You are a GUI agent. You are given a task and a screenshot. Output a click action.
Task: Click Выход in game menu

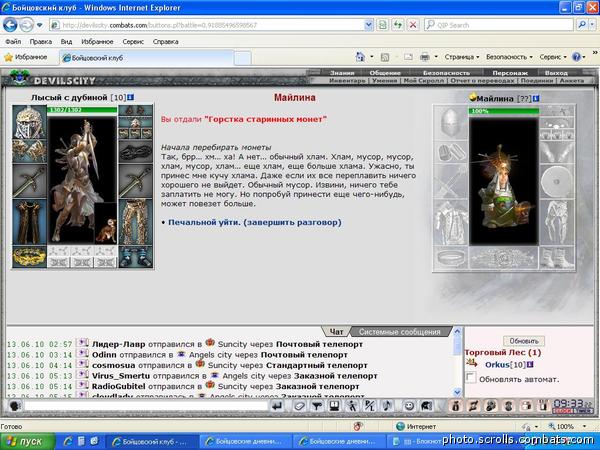(x=556, y=73)
